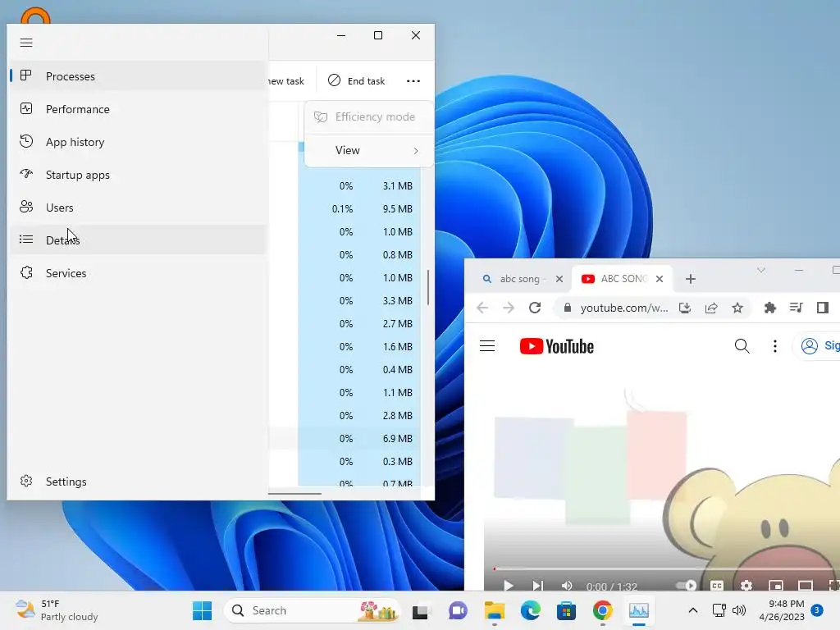840x630 pixels.
Task: Open YouTube search
Action: 742,346
